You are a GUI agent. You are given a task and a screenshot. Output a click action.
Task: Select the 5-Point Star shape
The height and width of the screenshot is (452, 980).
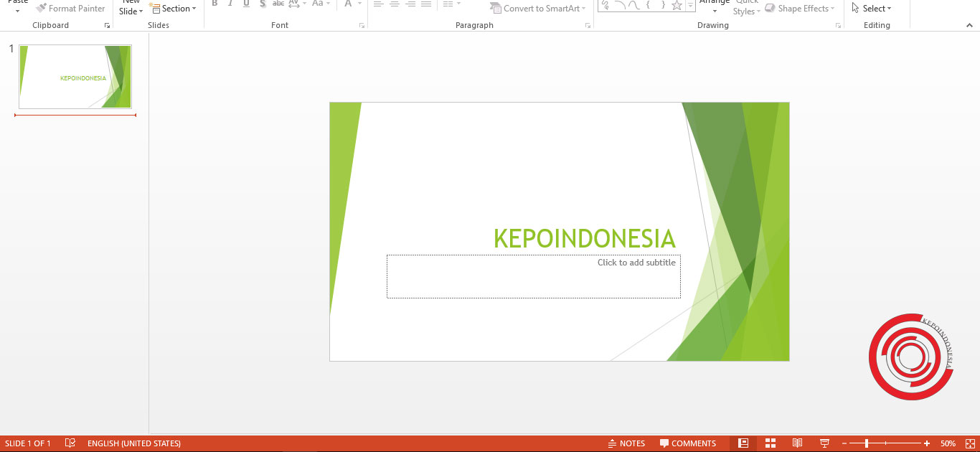677,5
